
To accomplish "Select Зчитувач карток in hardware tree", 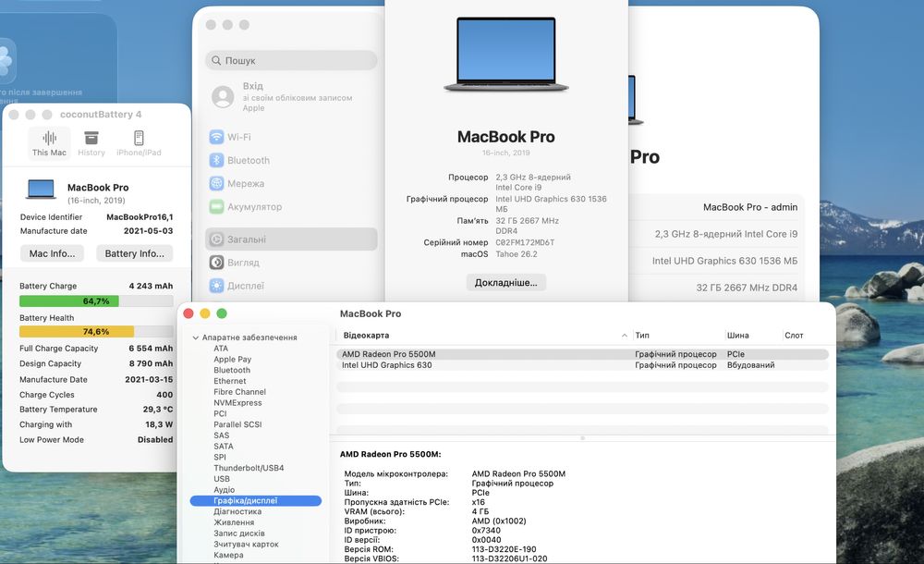I will coord(246,545).
